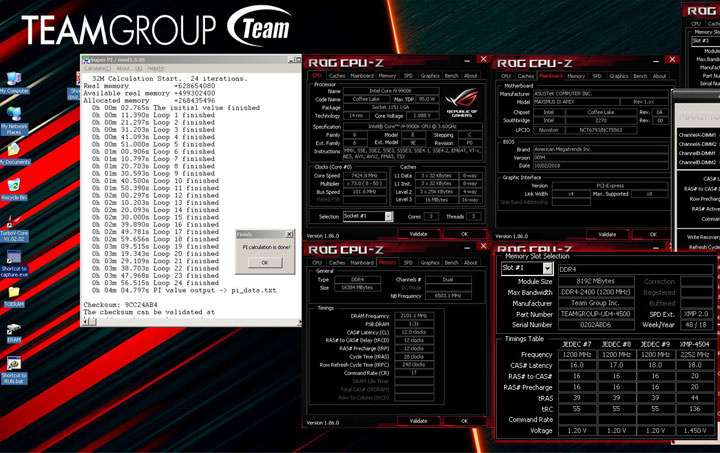Switch to Graphics tab in CPU-Z CPU window
Screen dimensions: 720x453
(x=430, y=76)
